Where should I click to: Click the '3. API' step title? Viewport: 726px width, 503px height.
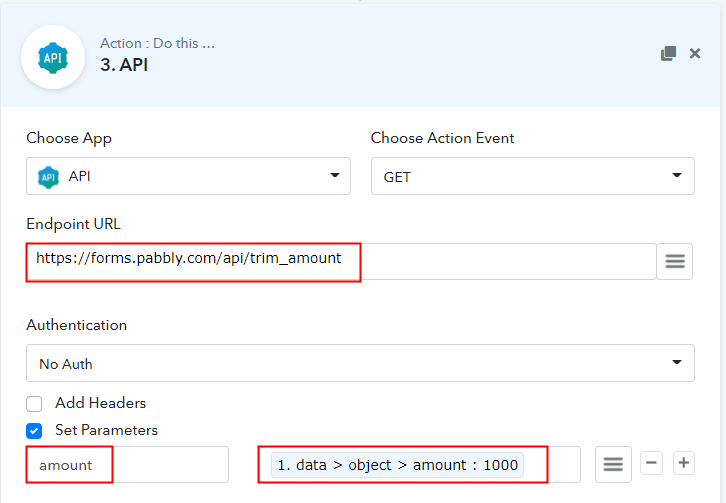[x=124, y=65]
